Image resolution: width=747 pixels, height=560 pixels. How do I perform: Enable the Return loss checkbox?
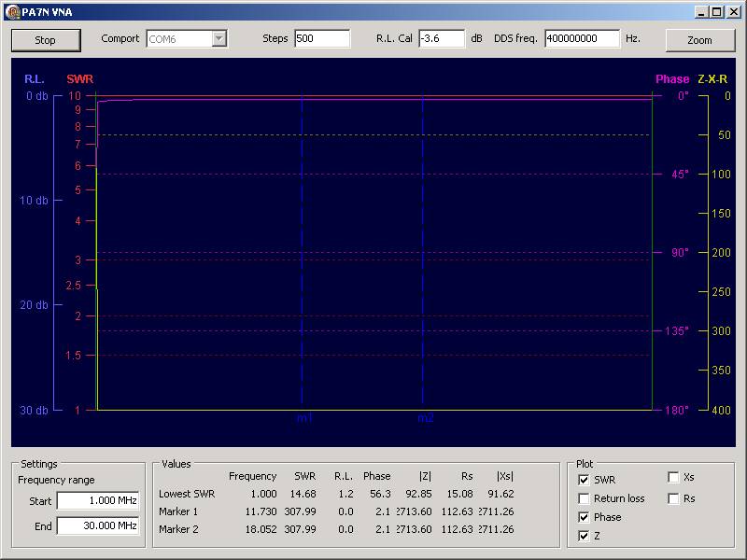click(x=585, y=498)
